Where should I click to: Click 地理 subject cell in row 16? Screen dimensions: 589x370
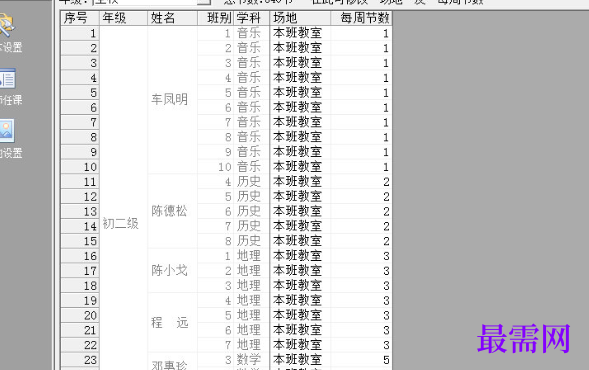[x=252, y=256]
